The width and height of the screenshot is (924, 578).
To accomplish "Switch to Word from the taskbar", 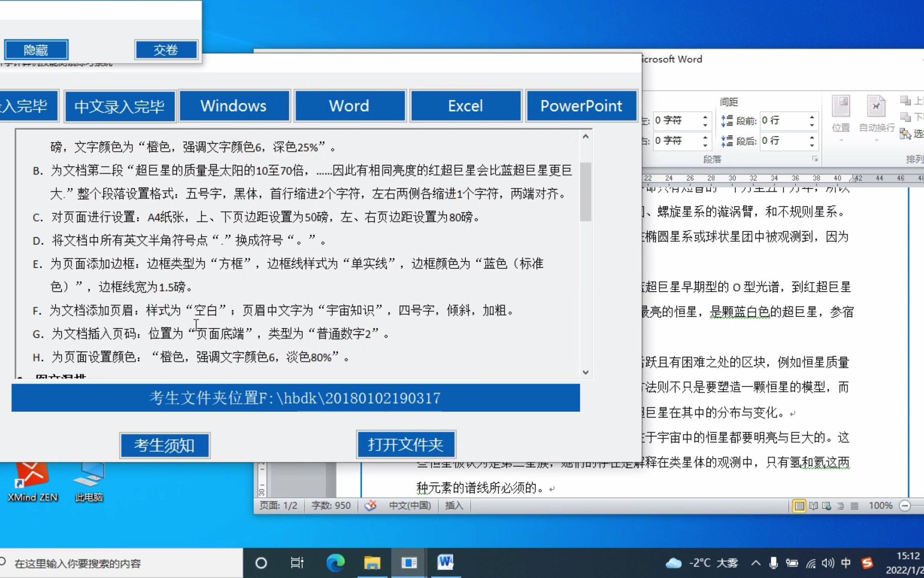I will click(x=445, y=563).
